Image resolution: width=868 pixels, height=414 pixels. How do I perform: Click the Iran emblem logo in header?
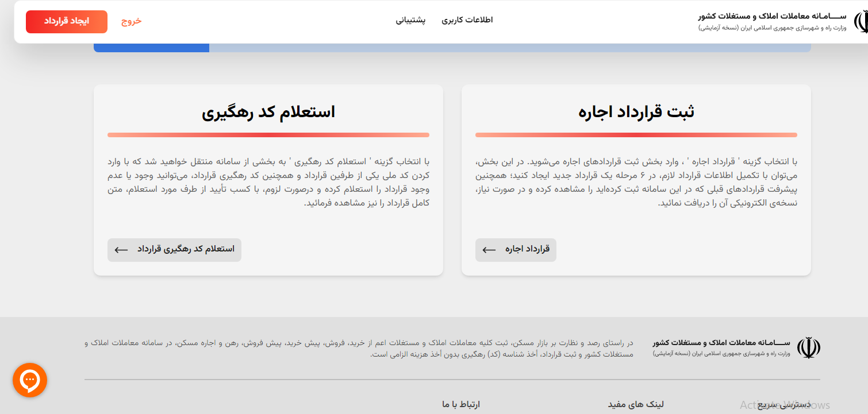click(861, 22)
